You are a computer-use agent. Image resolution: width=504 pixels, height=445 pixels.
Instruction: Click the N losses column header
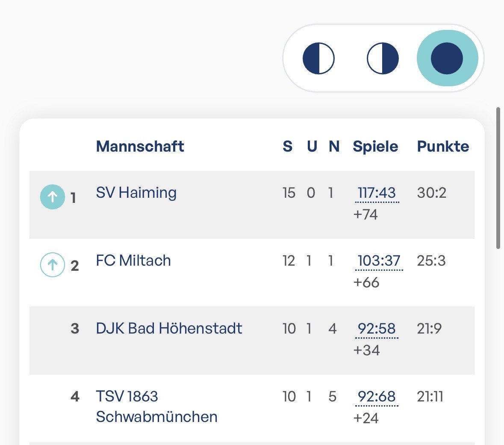click(x=334, y=146)
